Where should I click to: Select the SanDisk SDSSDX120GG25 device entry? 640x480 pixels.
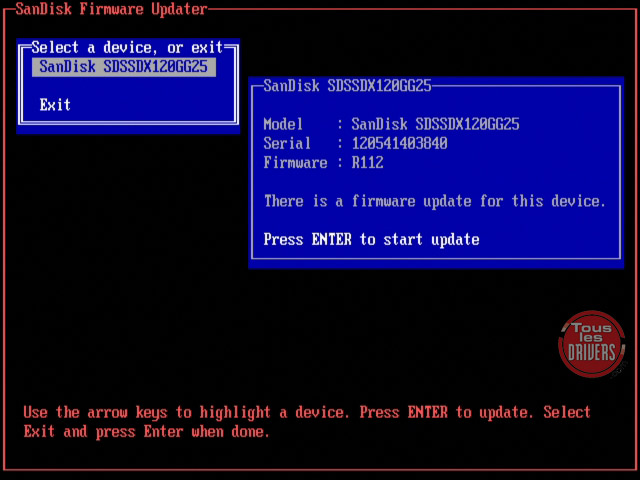coord(124,67)
